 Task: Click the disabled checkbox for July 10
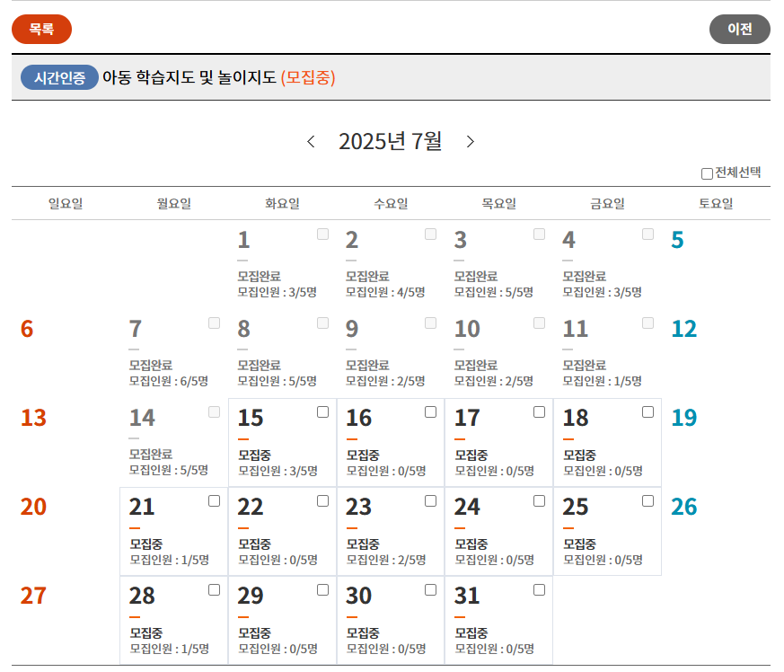[539, 323]
